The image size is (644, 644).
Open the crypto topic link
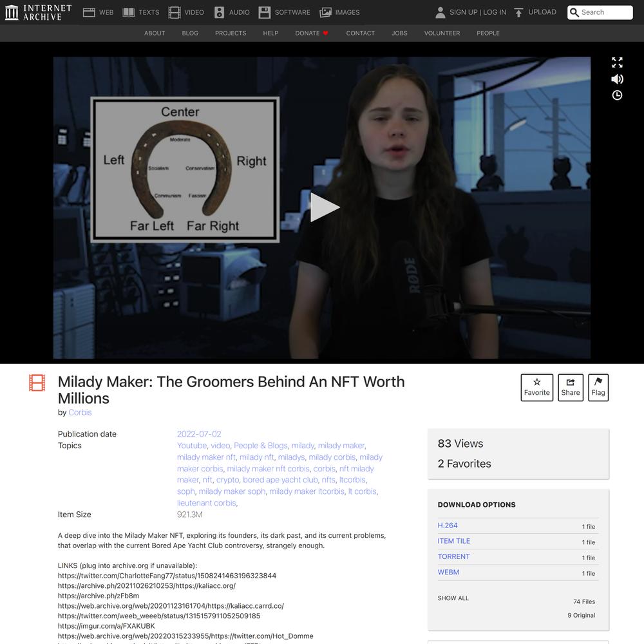coord(227,480)
